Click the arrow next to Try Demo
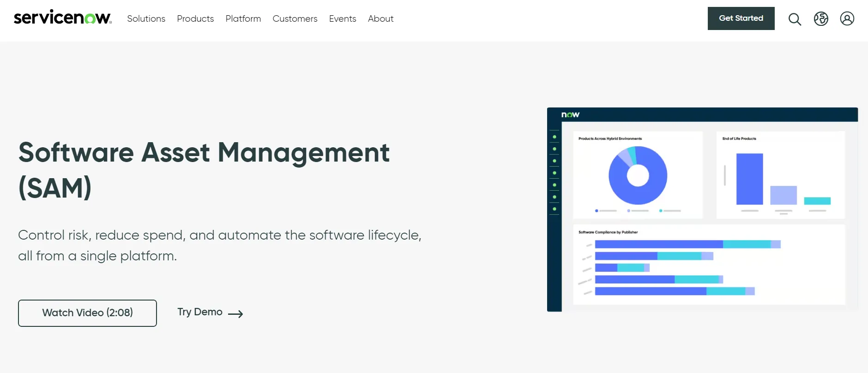 pyautogui.click(x=235, y=314)
